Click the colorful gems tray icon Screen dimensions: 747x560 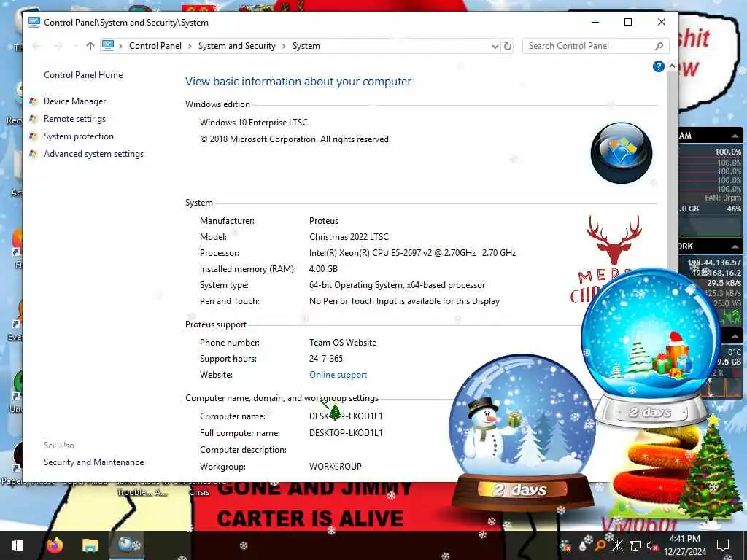tap(566, 545)
